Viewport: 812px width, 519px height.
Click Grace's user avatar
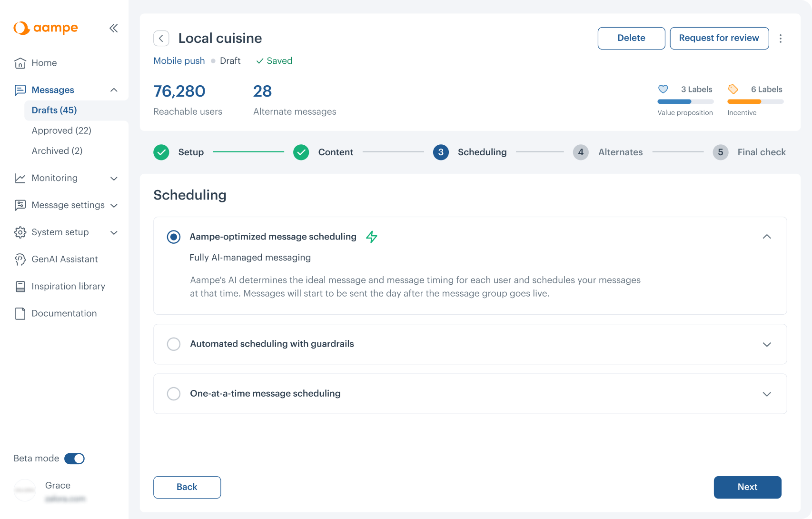click(x=25, y=490)
